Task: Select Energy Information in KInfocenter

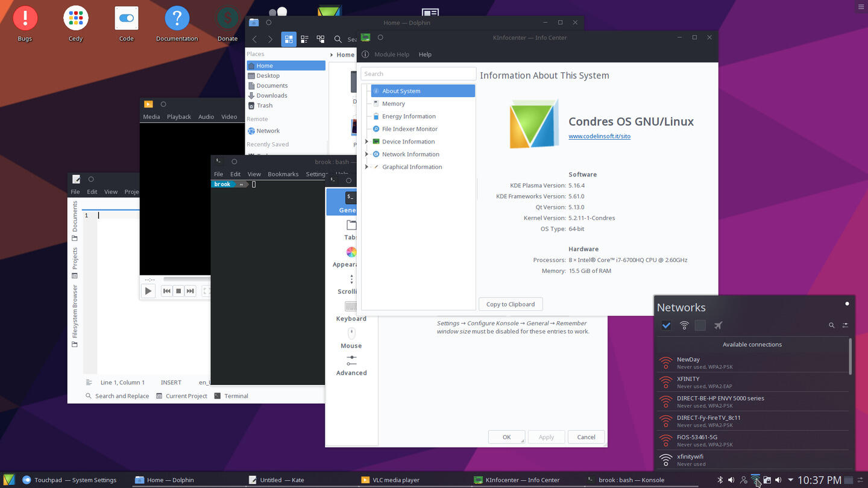Action: [409, 116]
